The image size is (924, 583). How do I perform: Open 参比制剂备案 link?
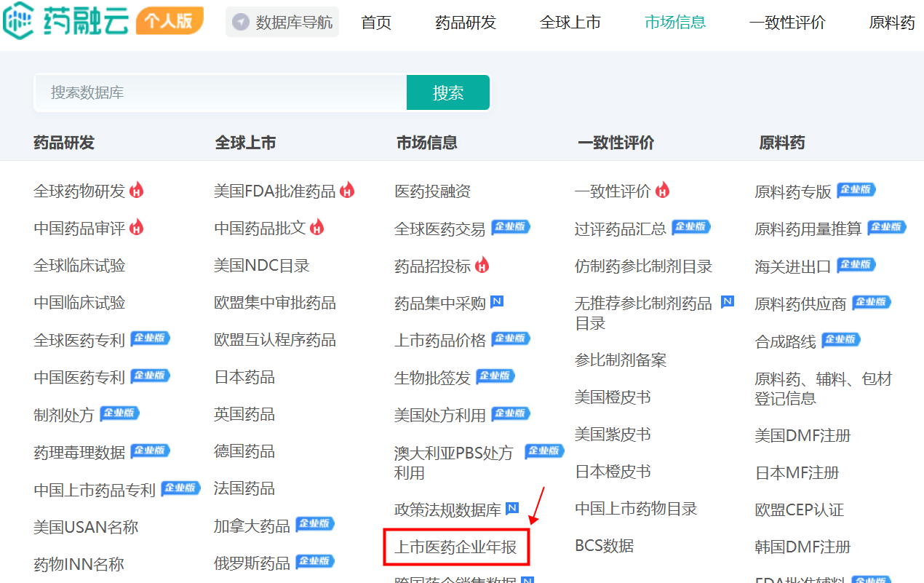click(x=621, y=360)
